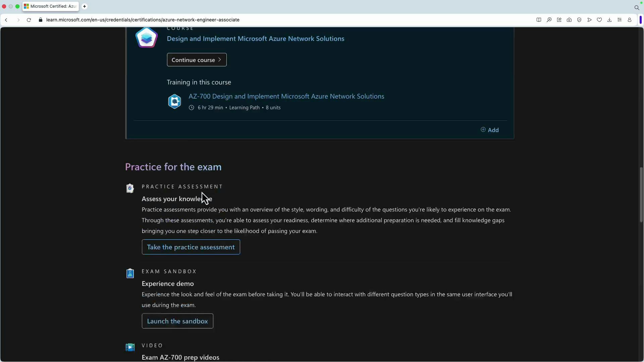Open the browser settings lines icon
644x362 pixels.
620,20
